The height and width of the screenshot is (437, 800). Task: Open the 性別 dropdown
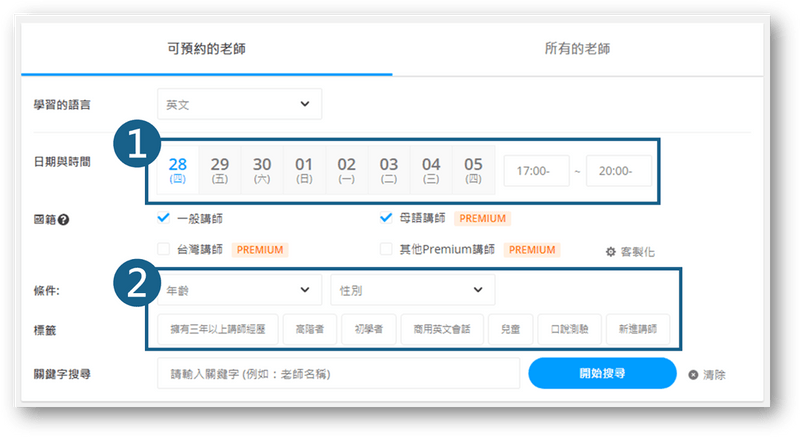tap(412, 290)
